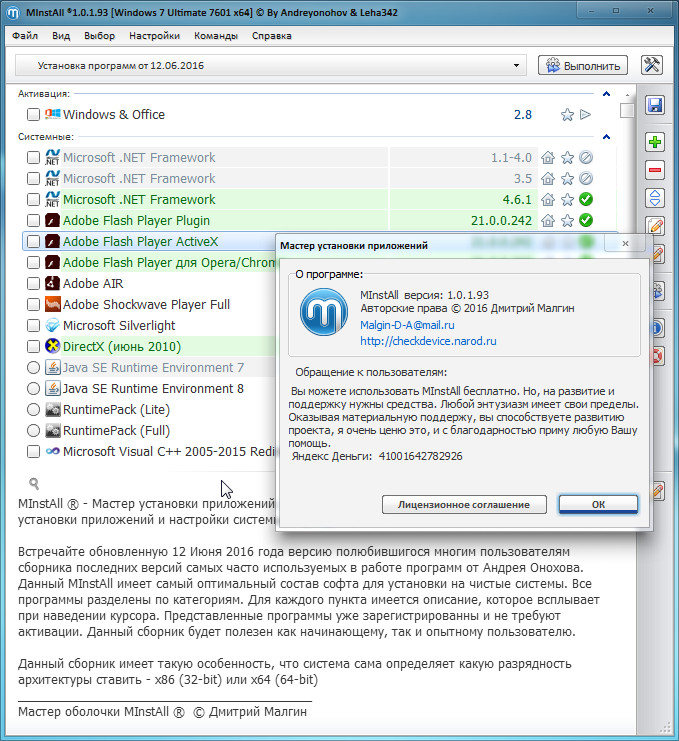
Task: Click the Выполнить button
Action: point(583,65)
